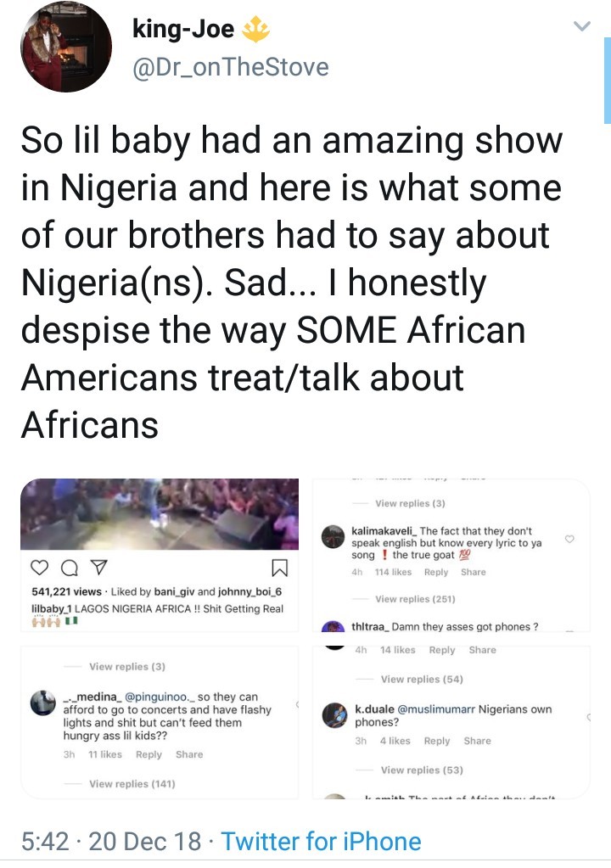This screenshot has width=611, height=868.
Task: Expand View replies (251)
Action: [415, 599]
